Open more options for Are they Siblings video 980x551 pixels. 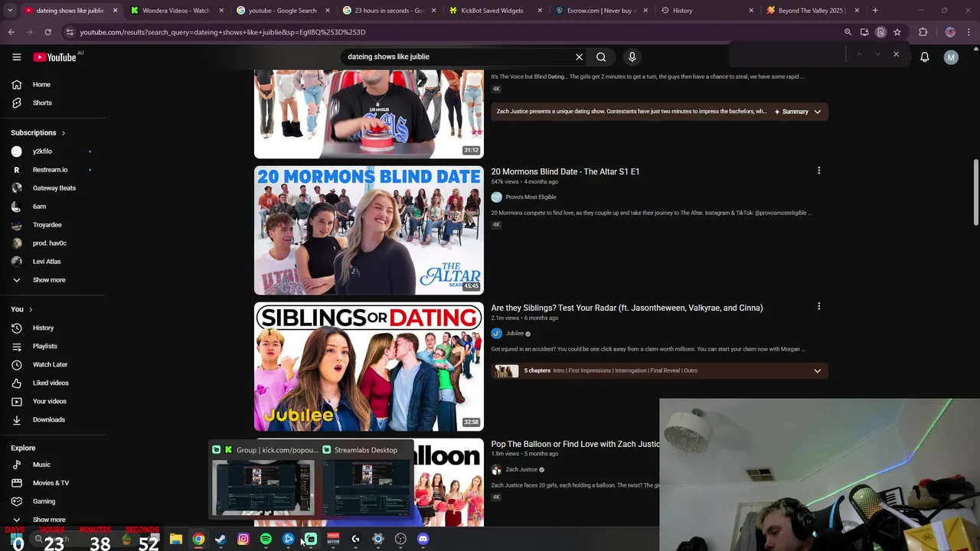tap(818, 307)
